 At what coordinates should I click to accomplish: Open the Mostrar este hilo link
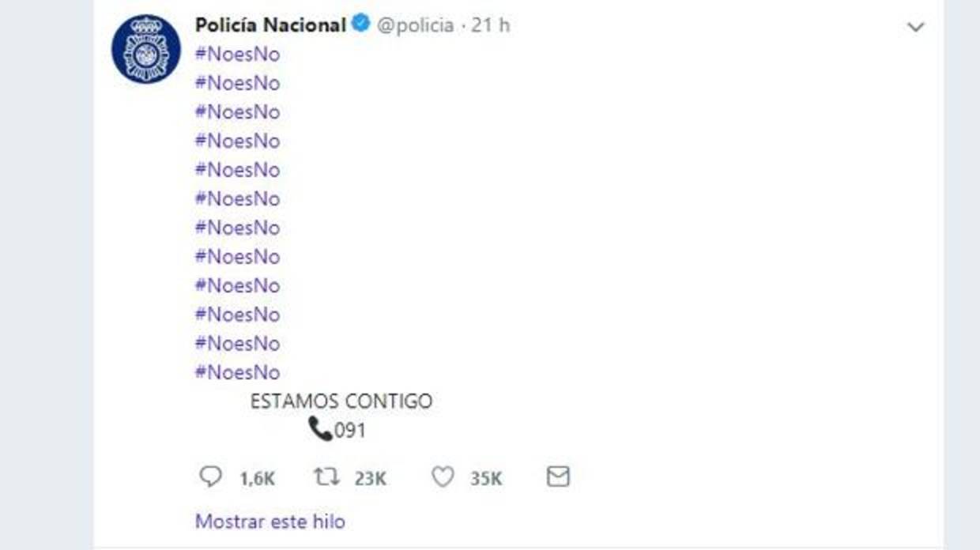(x=269, y=522)
